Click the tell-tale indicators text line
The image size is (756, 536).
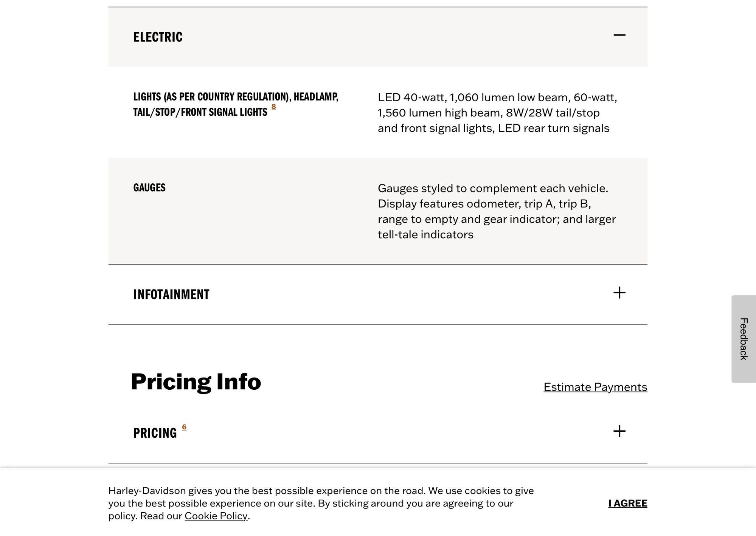click(x=425, y=234)
